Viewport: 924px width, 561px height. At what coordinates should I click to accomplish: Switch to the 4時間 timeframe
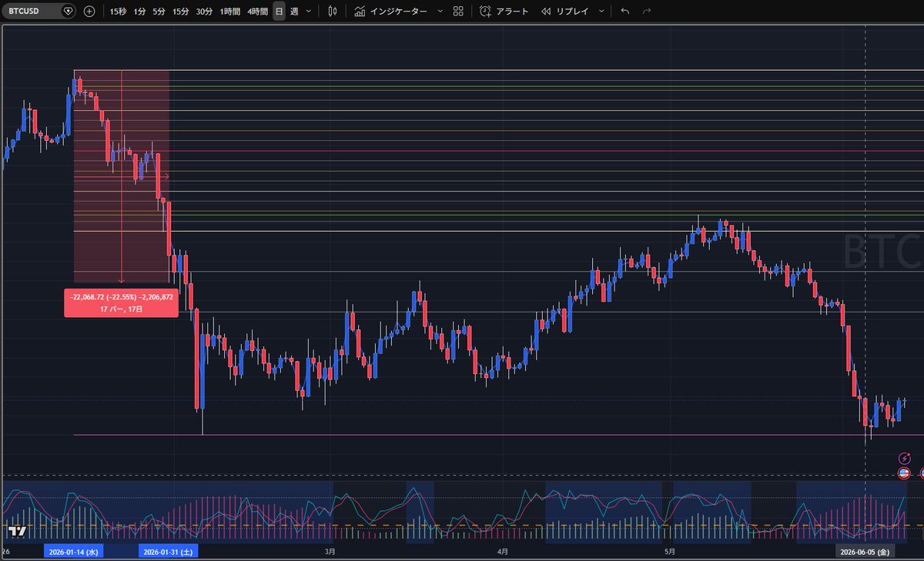click(258, 12)
